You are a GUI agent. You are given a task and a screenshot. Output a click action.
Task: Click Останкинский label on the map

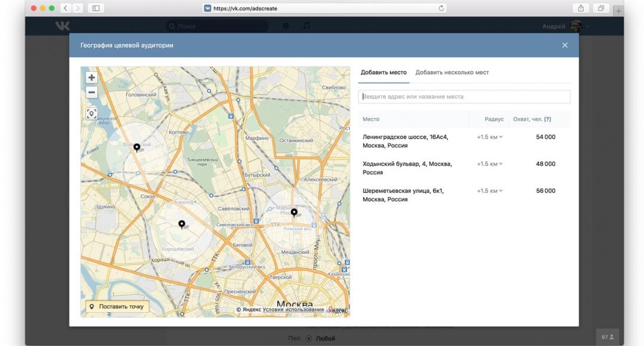(296, 141)
